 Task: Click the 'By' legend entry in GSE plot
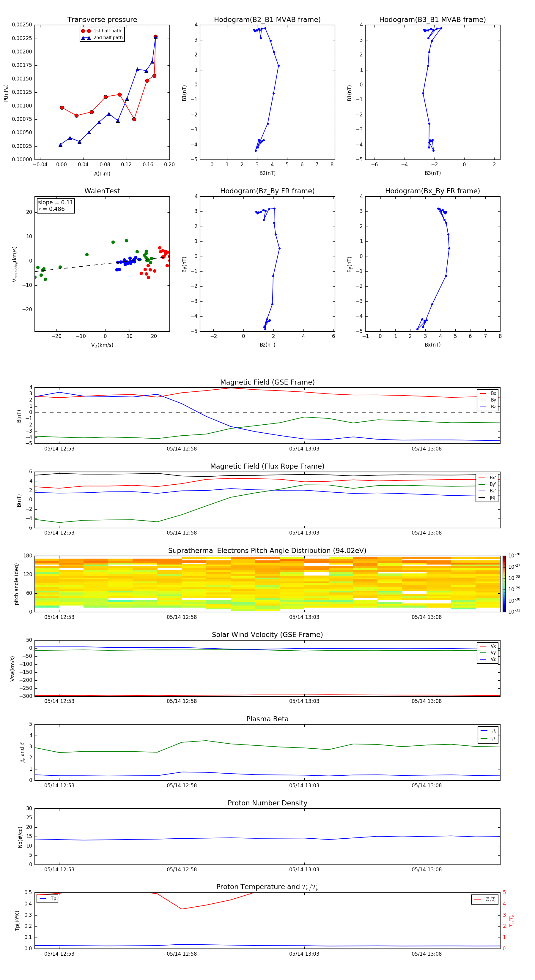coord(488,400)
